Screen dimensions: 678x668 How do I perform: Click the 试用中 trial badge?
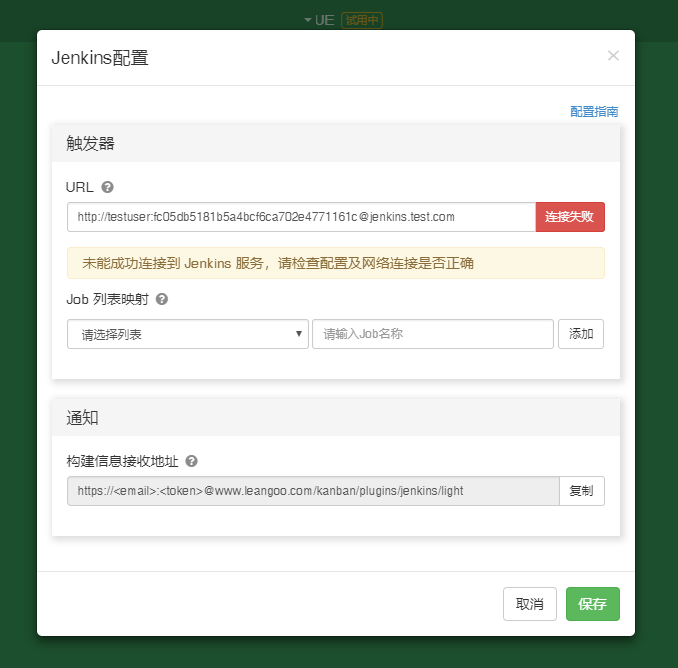(362, 20)
